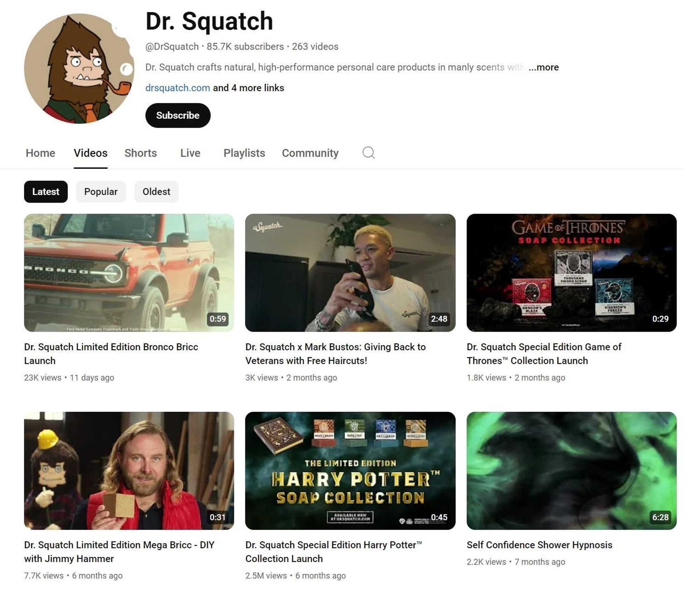Open the drsquatch.com link
The width and height of the screenshot is (700, 601).
(177, 88)
